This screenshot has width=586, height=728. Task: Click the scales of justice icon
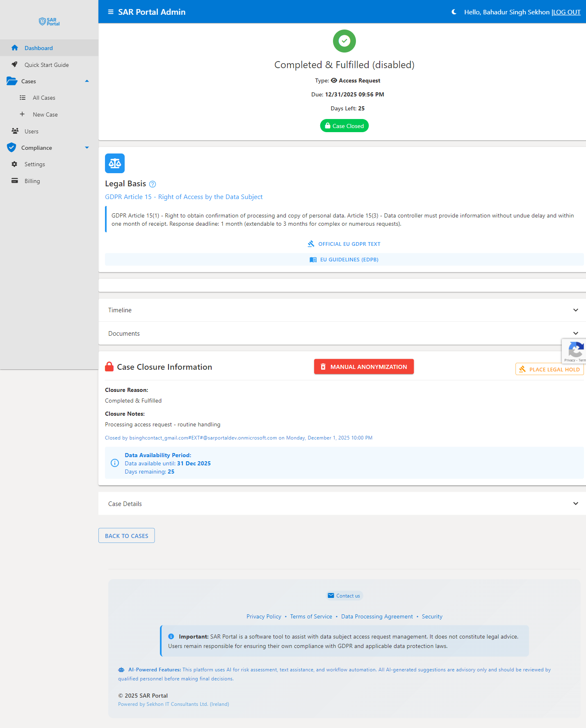[115, 163]
